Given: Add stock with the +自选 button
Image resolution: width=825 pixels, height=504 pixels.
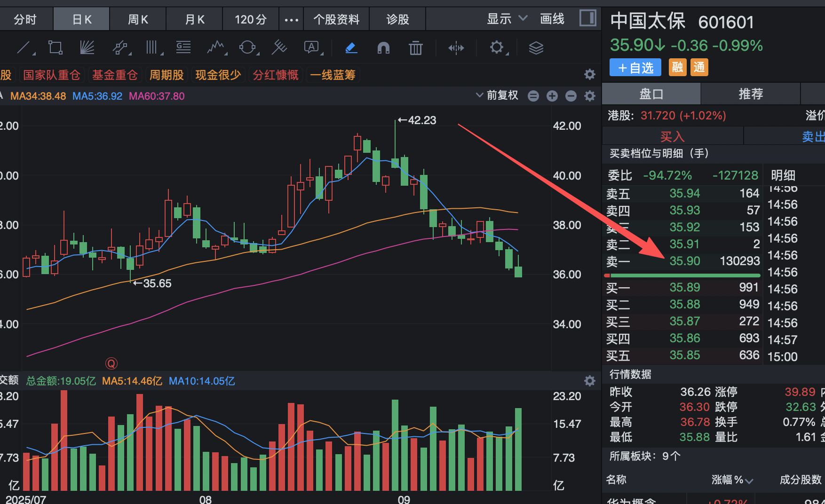Looking at the screenshot, I should click(x=635, y=68).
